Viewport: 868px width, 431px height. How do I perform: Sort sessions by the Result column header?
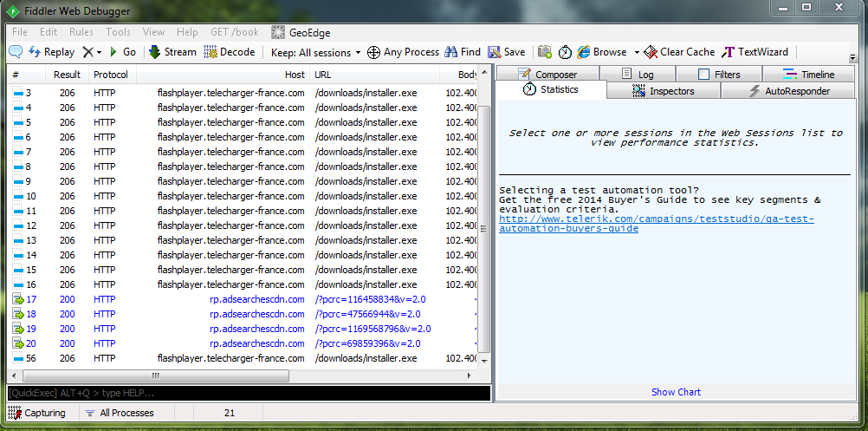67,75
